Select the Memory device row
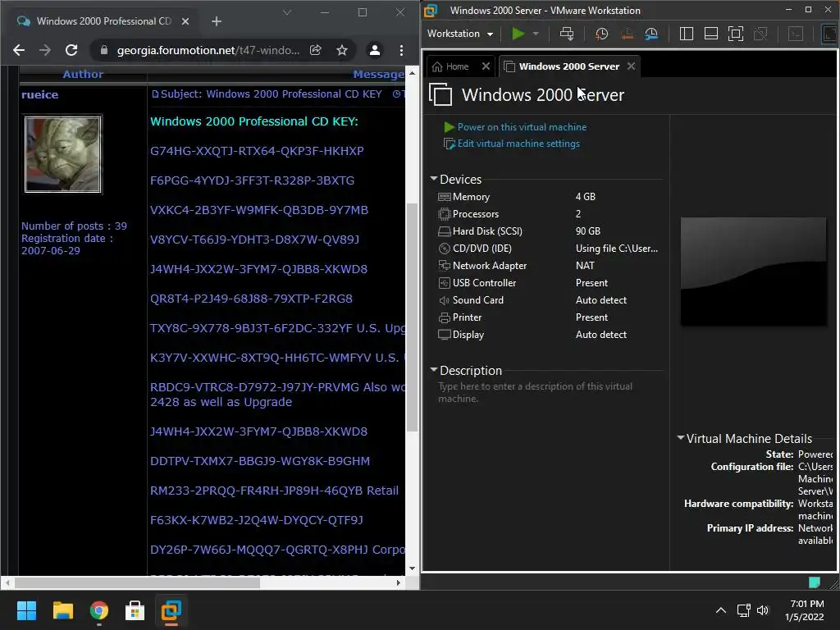Viewport: 840px width, 630px height. (x=549, y=197)
